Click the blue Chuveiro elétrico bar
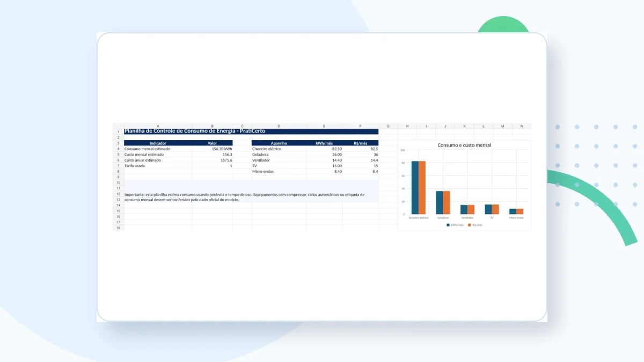 (415, 188)
